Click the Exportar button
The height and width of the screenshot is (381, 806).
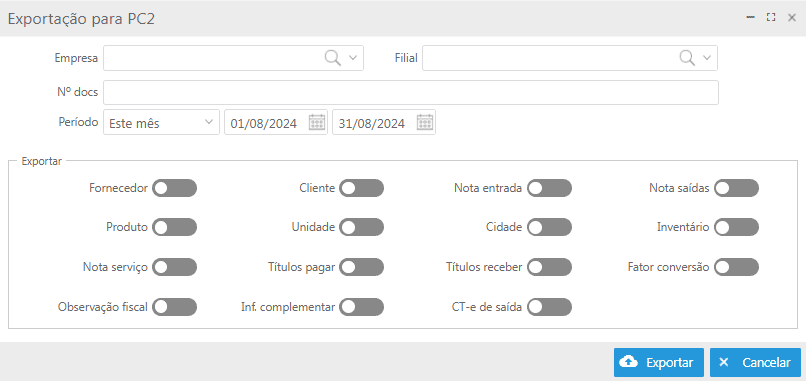pyautogui.click(x=660, y=362)
